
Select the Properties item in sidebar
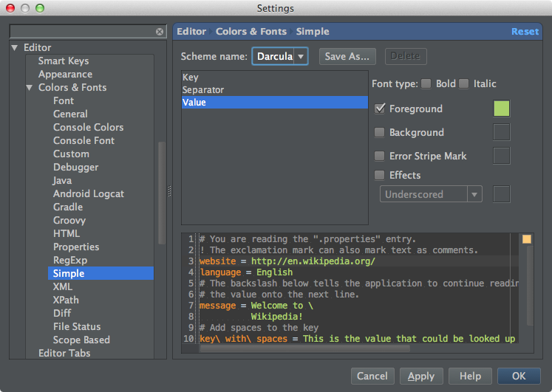tap(76, 247)
